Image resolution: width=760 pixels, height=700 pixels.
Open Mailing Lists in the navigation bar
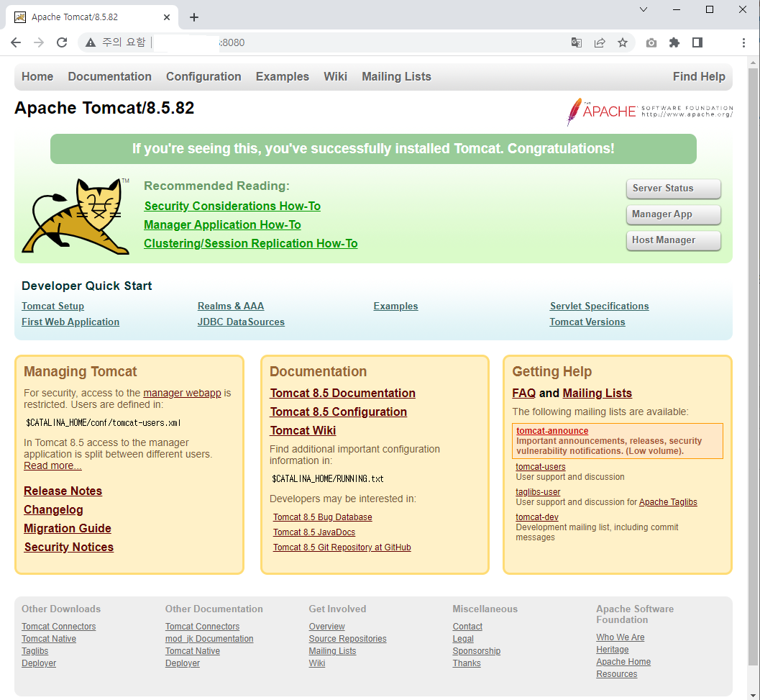[x=396, y=77]
